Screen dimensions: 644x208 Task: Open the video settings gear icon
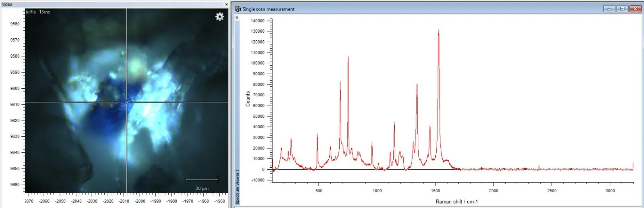tap(219, 17)
